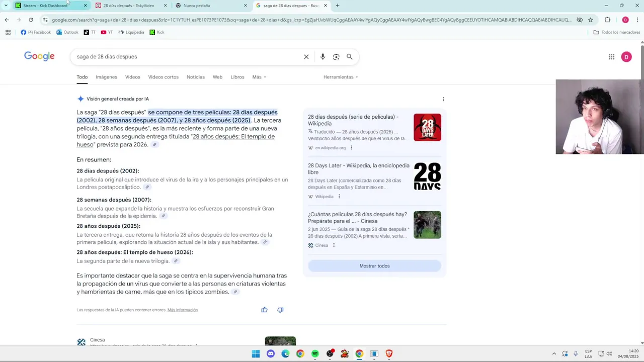Select the Web search tab
Image resolution: width=644 pixels, height=362 pixels.
(x=217, y=77)
